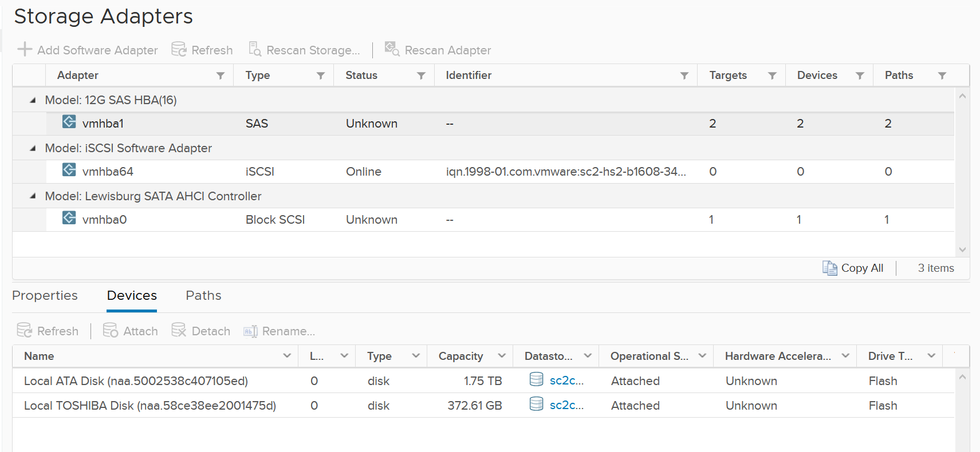Click the vmhba1 adapter icon

69,122
